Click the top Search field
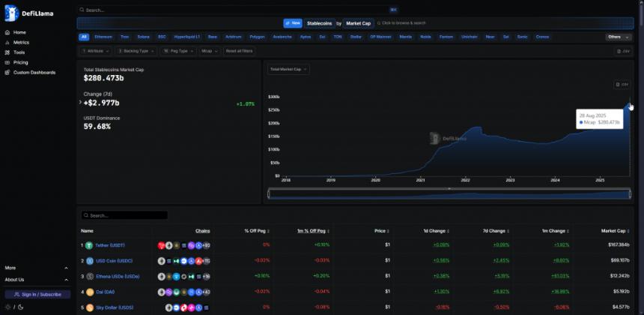This screenshot has width=644, height=315. [238, 10]
